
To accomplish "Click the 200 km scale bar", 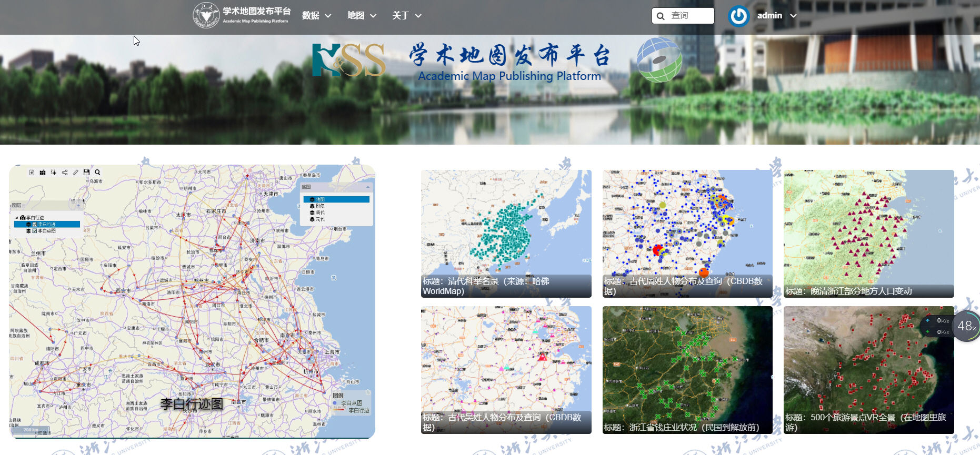I will (x=31, y=430).
